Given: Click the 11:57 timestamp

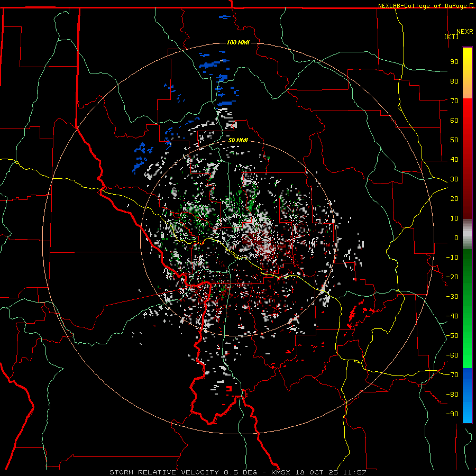Looking at the screenshot, I should tap(354, 472).
